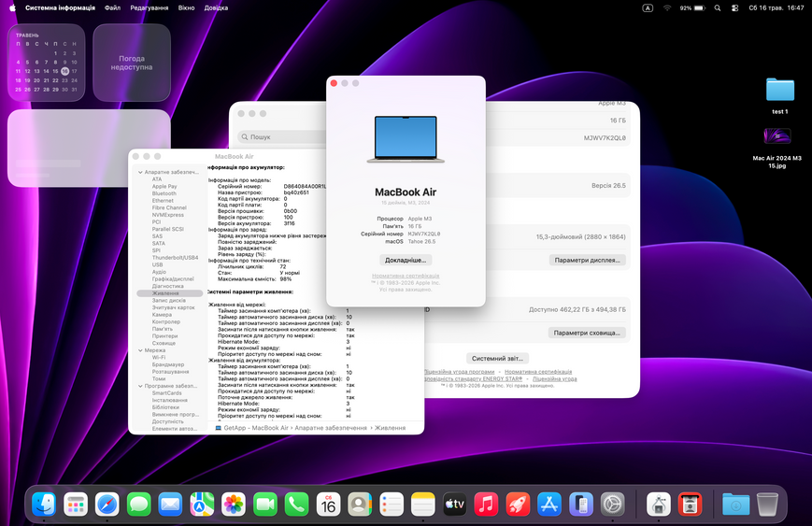Open the Launchpad apps grid icon
The image size is (812, 526).
(76, 504)
